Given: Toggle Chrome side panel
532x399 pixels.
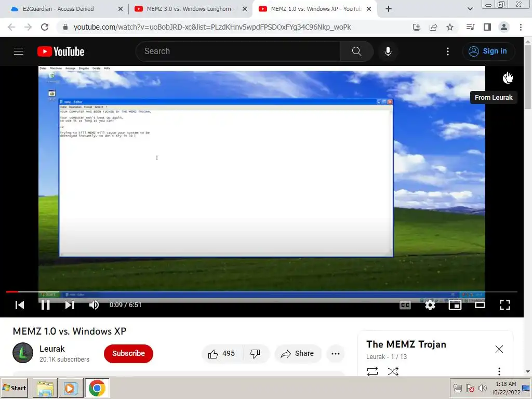Looking at the screenshot, I should coord(487,27).
